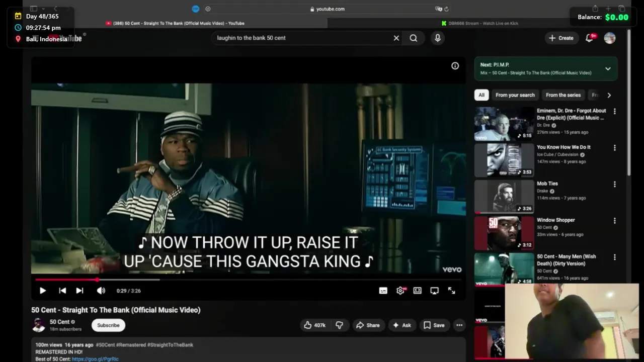The image size is (644, 362).
Task: Open the AirPlay cast icon
Action: pos(434,291)
